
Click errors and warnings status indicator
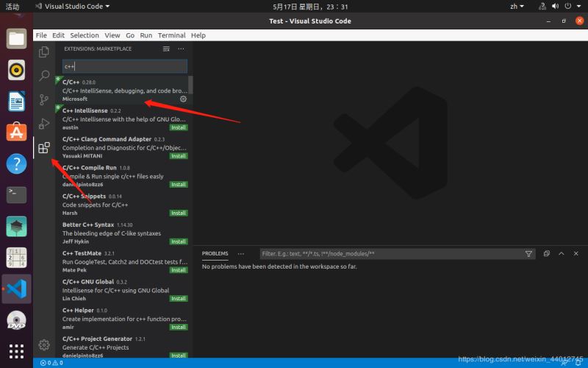click(x=51, y=363)
